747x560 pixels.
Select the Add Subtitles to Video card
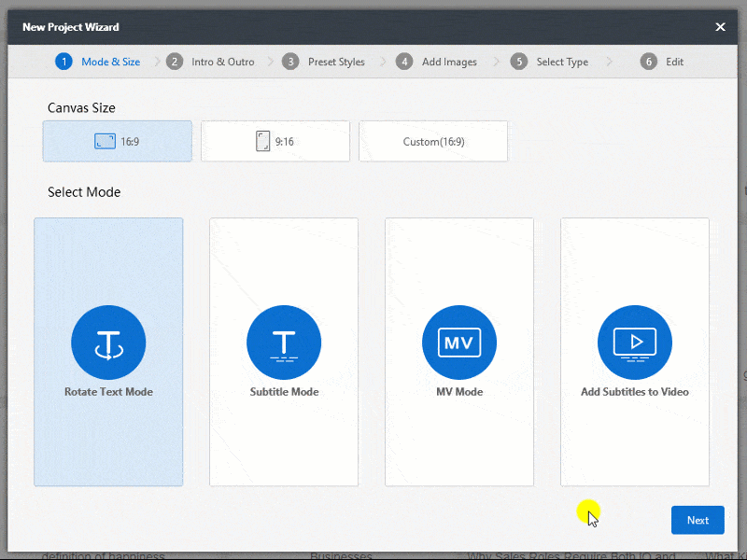tap(635, 352)
